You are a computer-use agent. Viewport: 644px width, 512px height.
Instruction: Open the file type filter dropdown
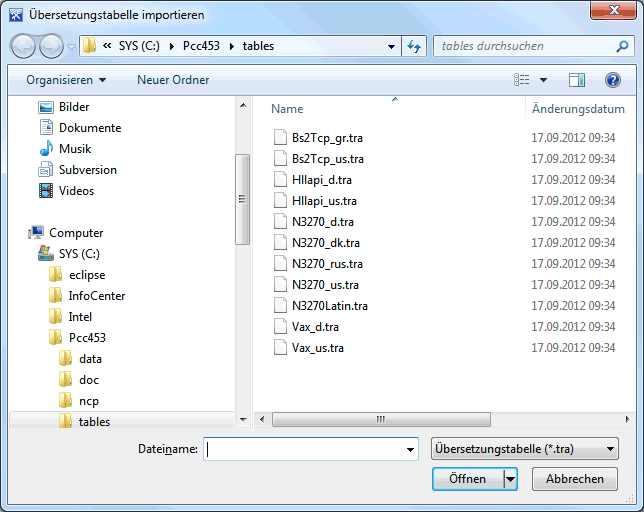point(523,449)
